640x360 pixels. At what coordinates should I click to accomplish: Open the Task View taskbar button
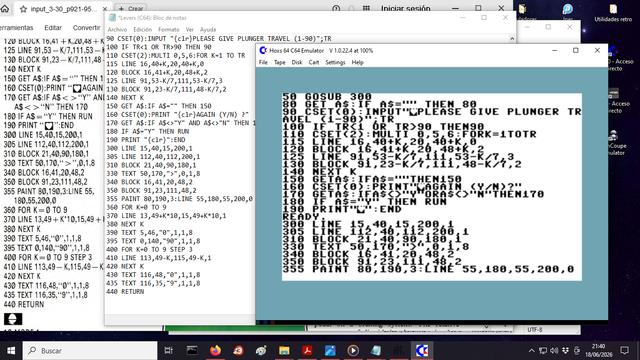(x=168, y=351)
